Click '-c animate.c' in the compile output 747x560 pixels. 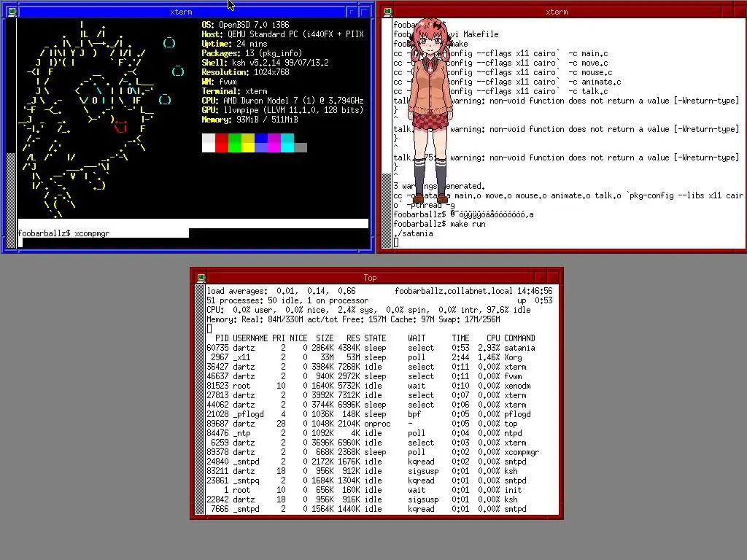595,82
